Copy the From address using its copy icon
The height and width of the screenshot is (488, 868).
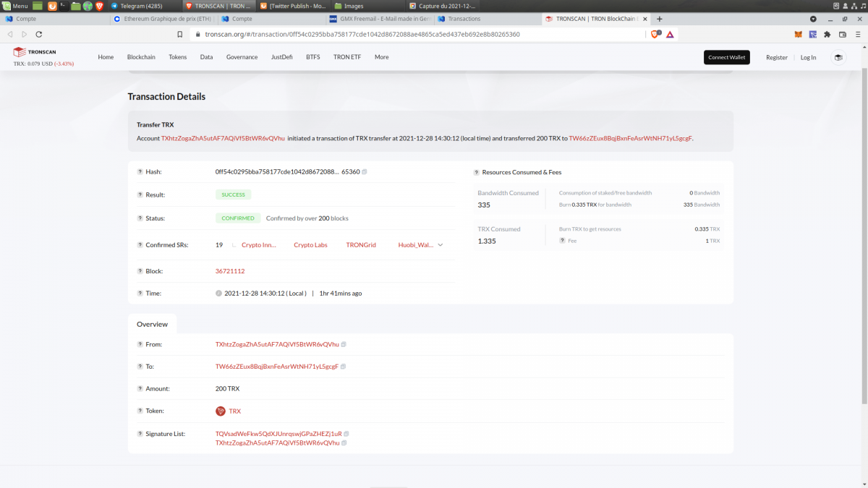coord(344,345)
